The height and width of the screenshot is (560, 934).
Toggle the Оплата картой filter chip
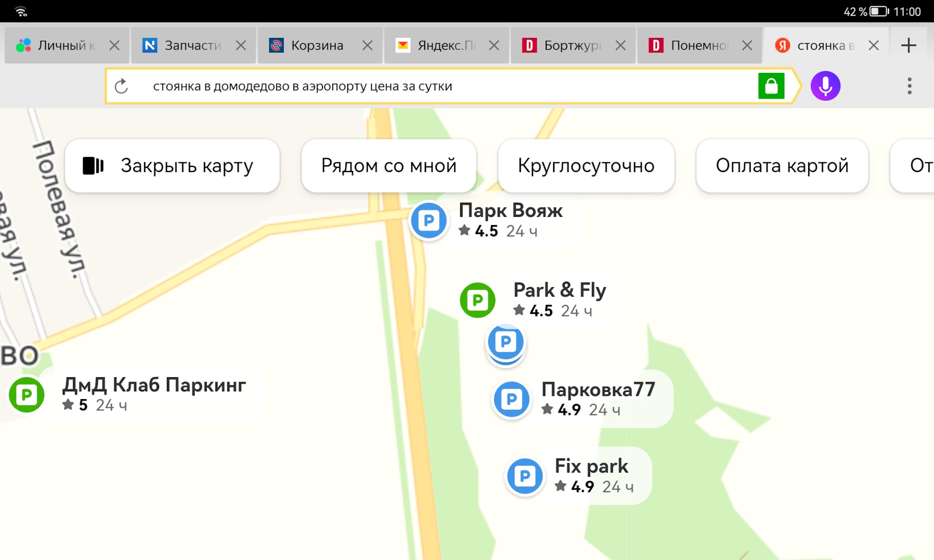click(782, 166)
